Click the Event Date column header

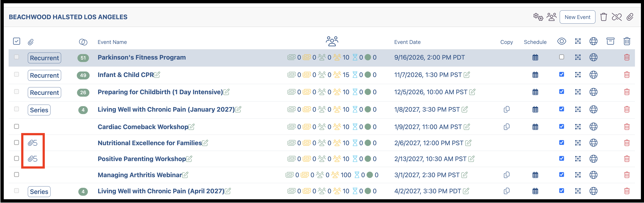coord(407,42)
